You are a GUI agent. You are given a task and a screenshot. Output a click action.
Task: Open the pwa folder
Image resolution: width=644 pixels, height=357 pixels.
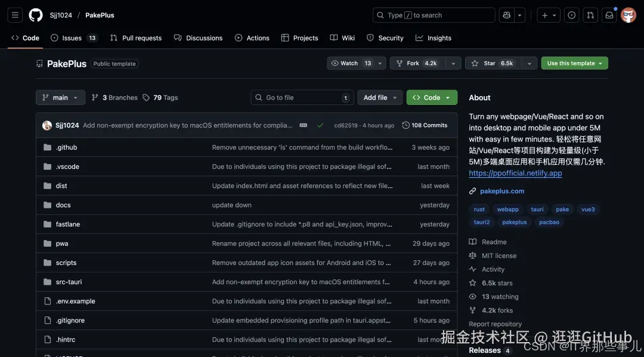click(x=62, y=244)
